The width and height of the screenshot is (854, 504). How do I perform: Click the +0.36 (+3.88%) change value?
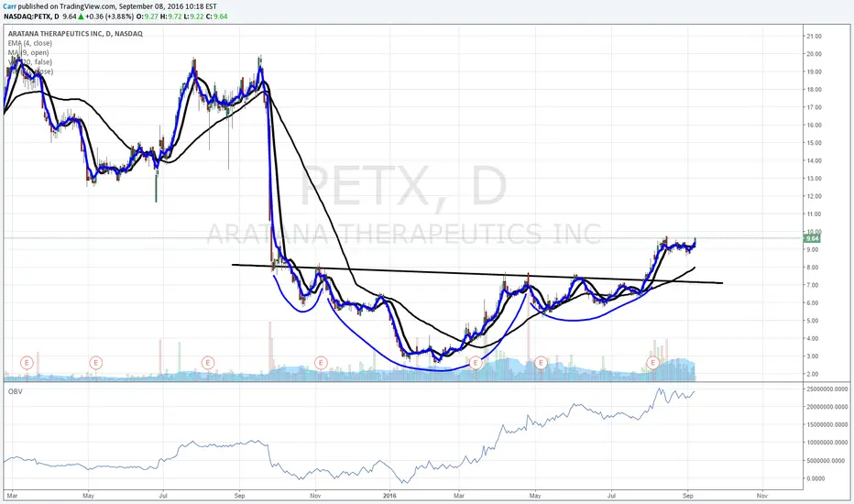[x=109, y=16]
